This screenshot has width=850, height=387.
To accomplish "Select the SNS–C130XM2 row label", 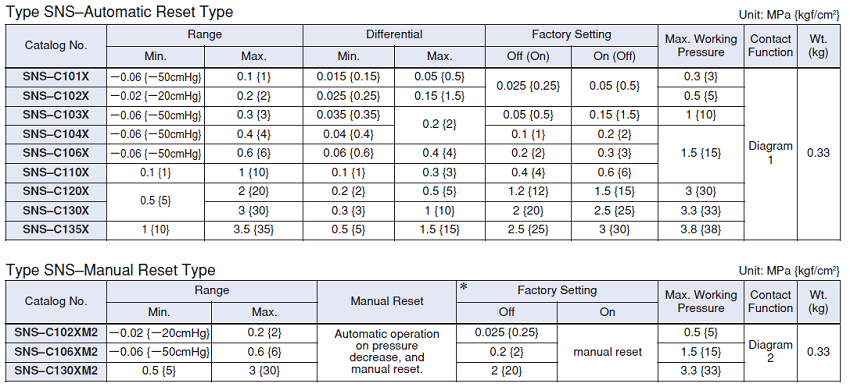I will click(56, 371).
